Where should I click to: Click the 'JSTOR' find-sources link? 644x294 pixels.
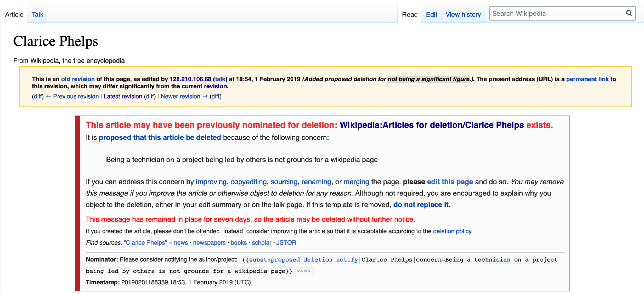(x=286, y=243)
